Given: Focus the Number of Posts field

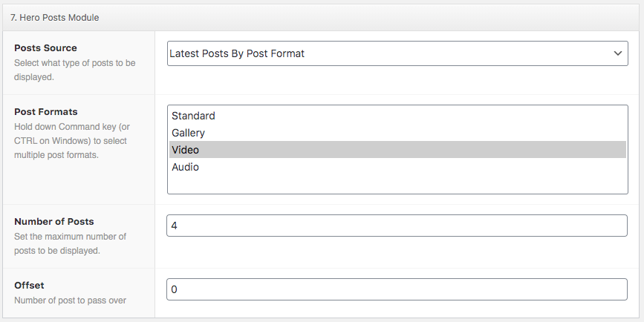Looking at the screenshot, I should point(397,226).
